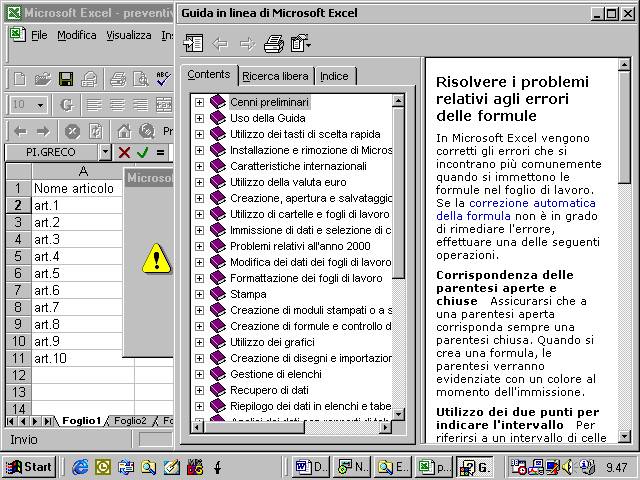Cancel formula entry with red X
Viewport: 640px width, 480px height.
124,153
